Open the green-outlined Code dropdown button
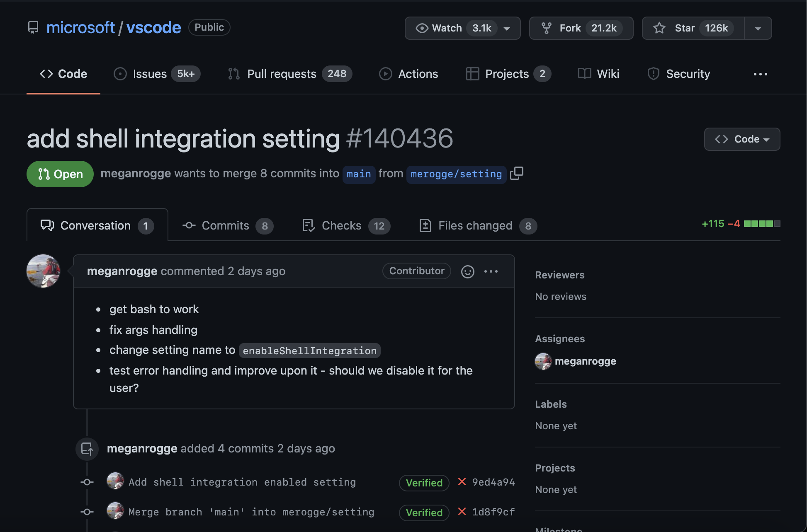 tap(742, 139)
